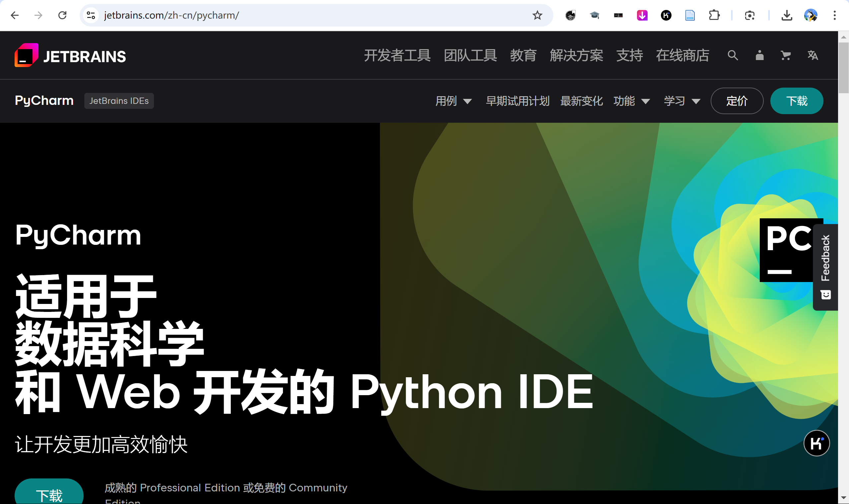Click the 定价 pricing button
849x504 pixels.
[737, 101]
